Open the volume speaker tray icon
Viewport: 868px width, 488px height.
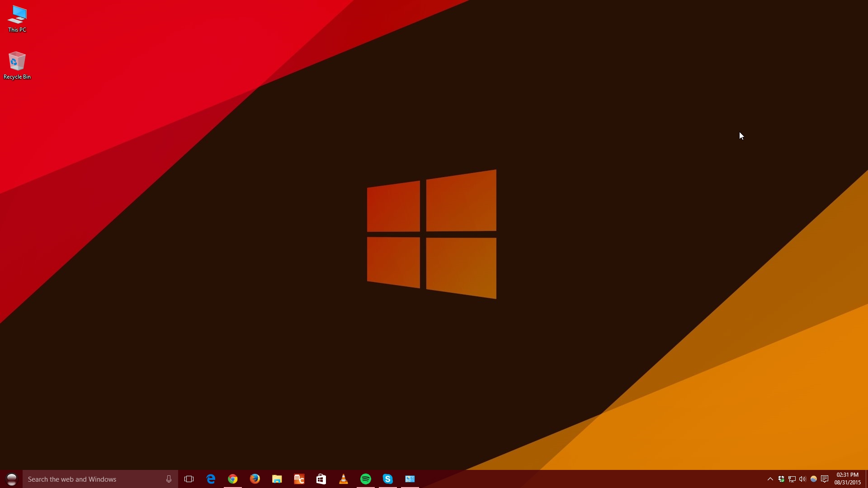802,479
